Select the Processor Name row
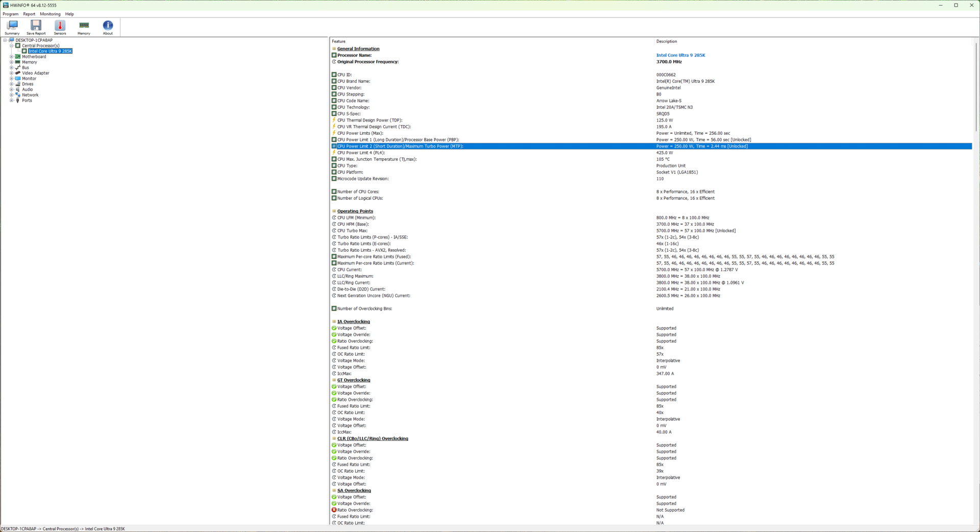 pos(651,55)
